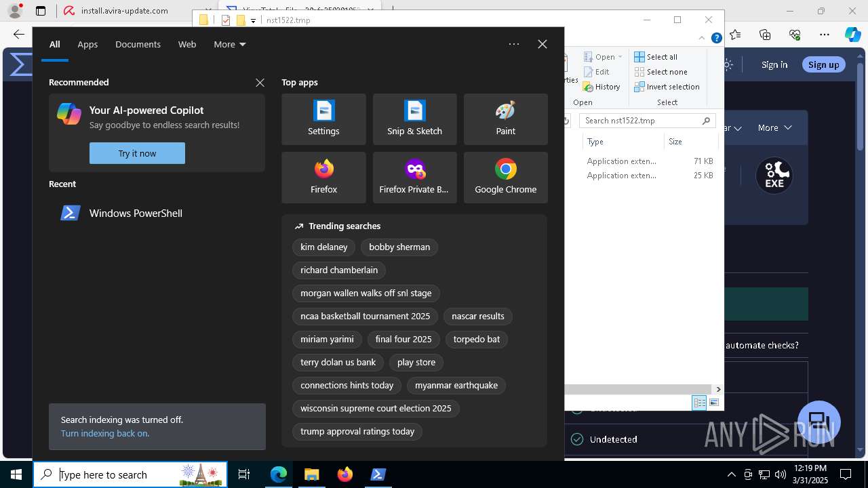Show hidden system tray icons
868x488 pixels.
click(731, 474)
